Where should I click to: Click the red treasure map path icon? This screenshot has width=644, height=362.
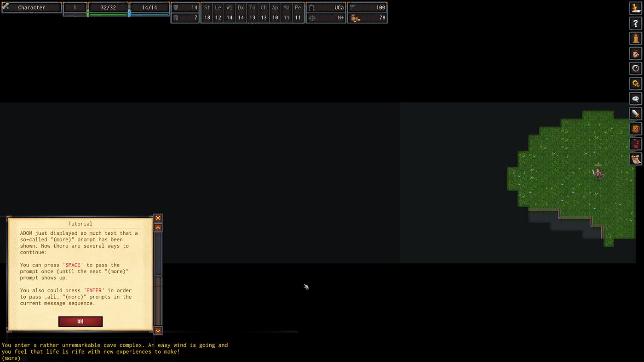636,144
